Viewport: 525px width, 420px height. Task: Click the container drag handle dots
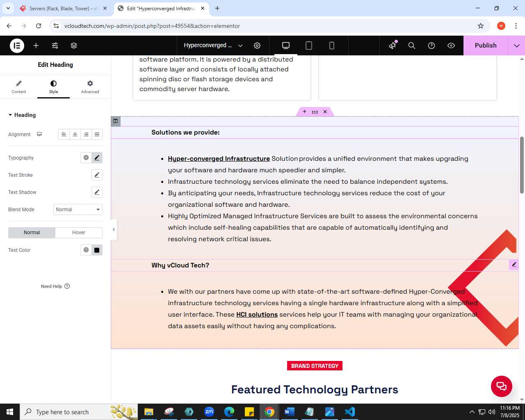pos(315,112)
